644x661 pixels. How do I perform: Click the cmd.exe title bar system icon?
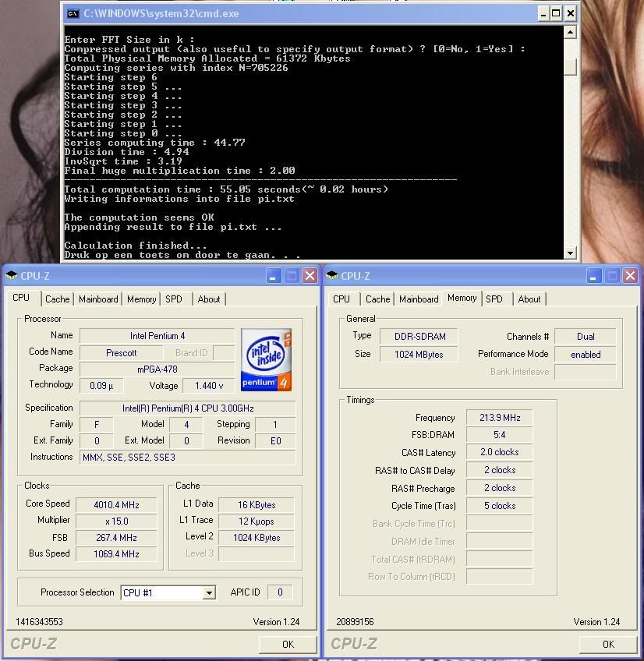pos(73,13)
